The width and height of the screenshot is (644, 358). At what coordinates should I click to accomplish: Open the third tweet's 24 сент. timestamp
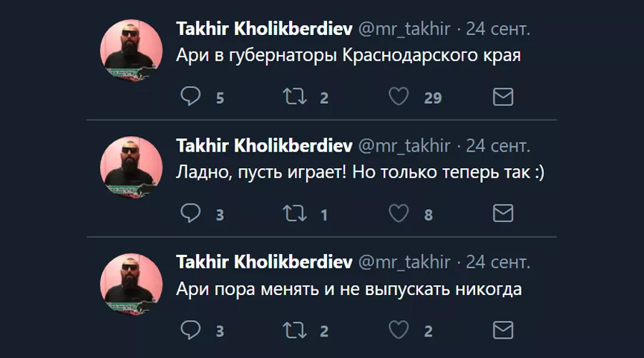[498, 263]
